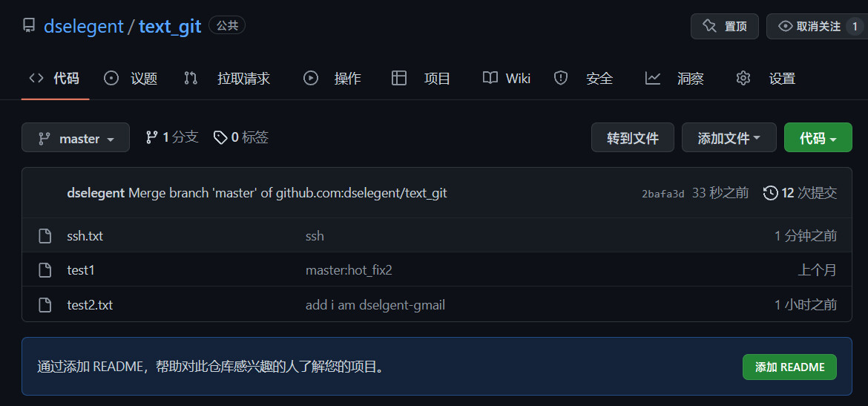Click the file icon beside ssh.txt
868x406 pixels.
click(45, 236)
